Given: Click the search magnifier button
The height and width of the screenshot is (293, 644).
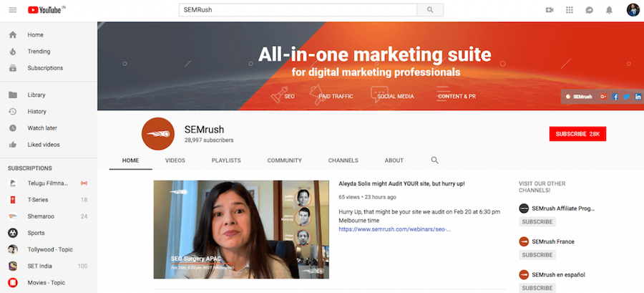Looking at the screenshot, I should coord(430,10).
